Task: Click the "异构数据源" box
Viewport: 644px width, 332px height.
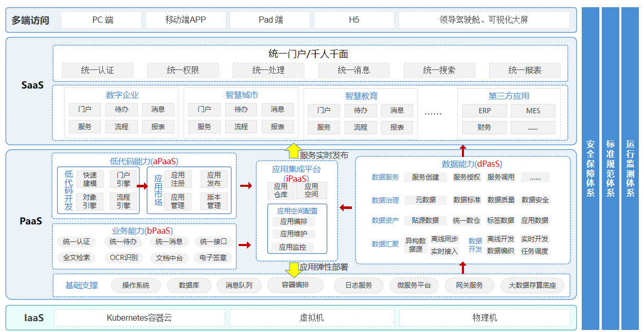Action: [x=416, y=245]
